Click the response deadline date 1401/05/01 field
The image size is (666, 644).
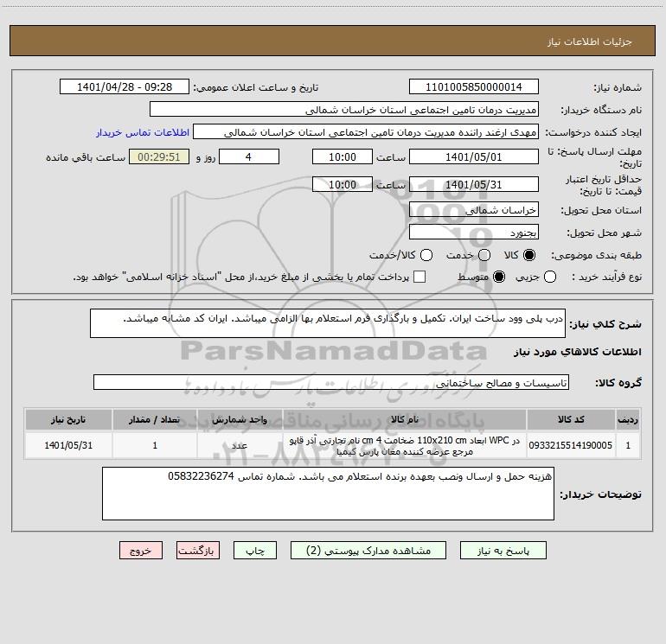[474, 156]
